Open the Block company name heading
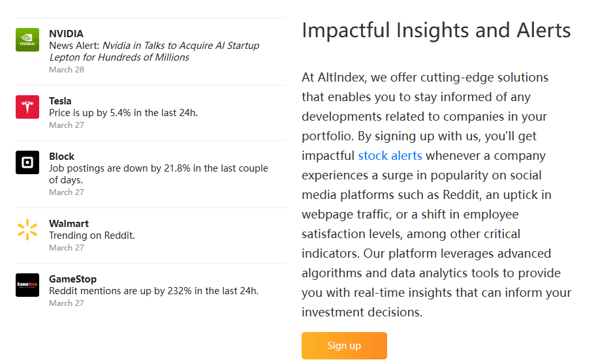This screenshot has height=364, width=613. (x=61, y=157)
